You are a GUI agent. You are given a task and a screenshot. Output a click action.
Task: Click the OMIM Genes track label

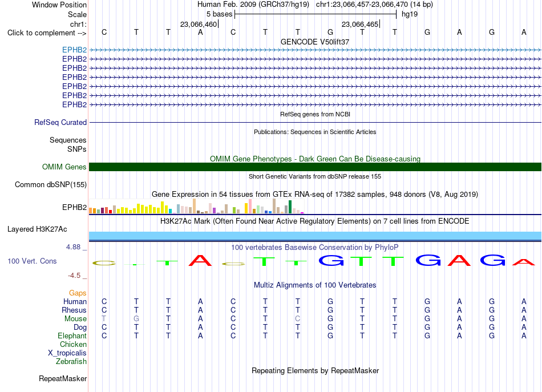tap(64, 167)
